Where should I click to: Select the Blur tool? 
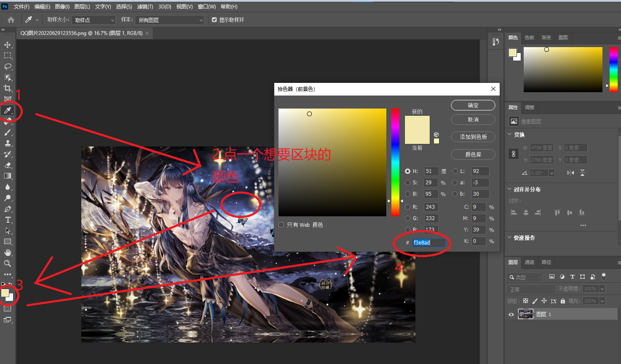click(x=8, y=187)
